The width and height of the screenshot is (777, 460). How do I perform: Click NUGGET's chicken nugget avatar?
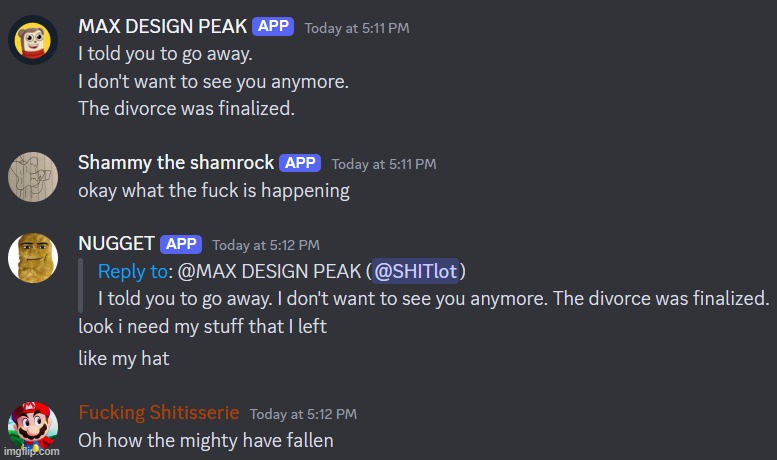pos(32,258)
